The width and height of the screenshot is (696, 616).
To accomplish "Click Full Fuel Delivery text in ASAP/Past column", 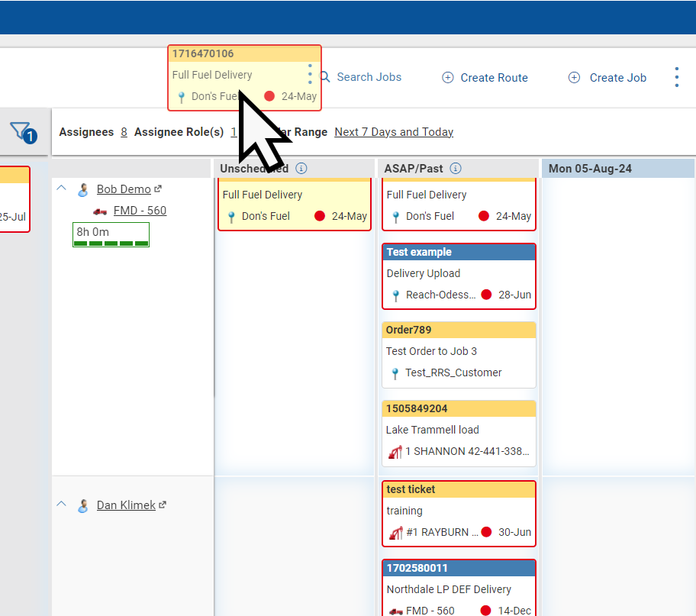I will 427,195.
